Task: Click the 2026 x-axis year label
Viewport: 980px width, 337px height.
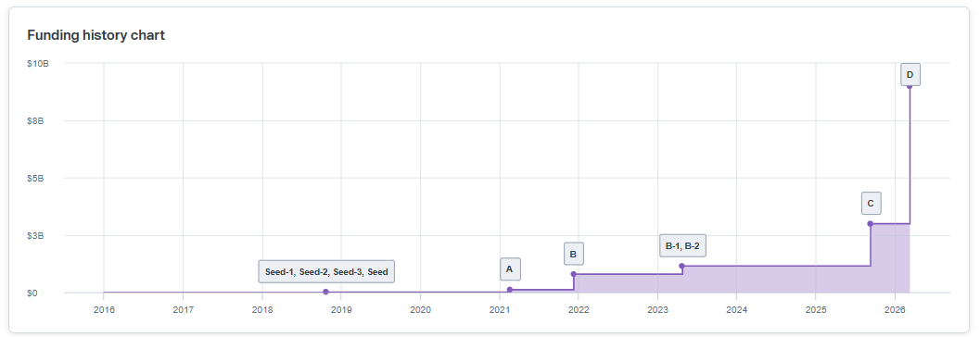Action: [895, 309]
